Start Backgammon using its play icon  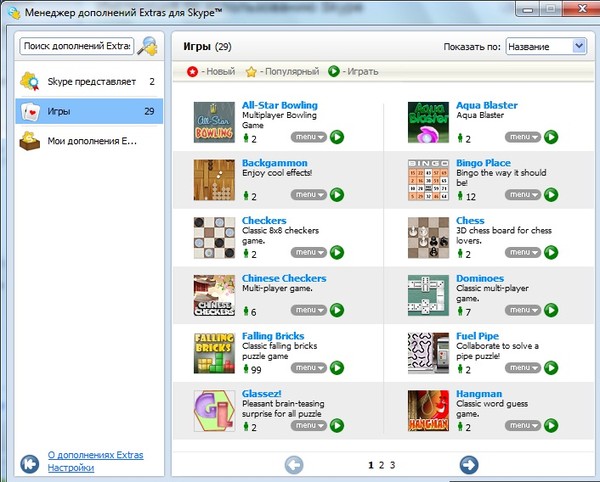tap(337, 195)
